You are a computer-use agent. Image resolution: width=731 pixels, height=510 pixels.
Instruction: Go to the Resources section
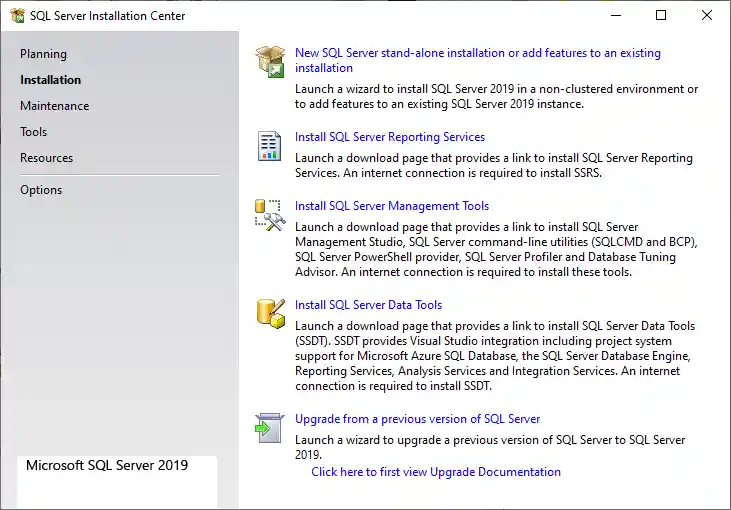[47, 158]
